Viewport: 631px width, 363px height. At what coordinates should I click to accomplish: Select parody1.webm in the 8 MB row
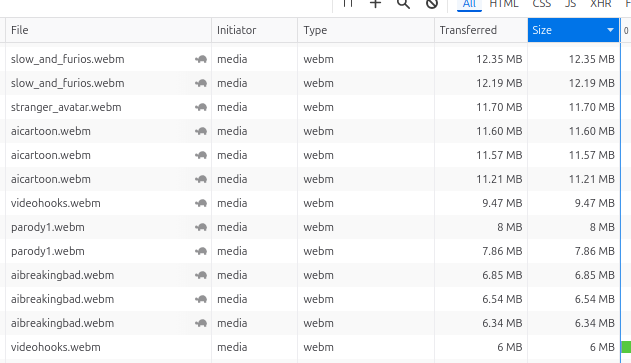point(48,227)
